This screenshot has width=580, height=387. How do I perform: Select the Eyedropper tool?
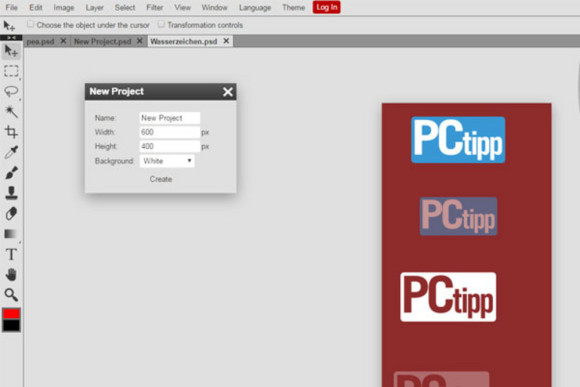(x=11, y=152)
